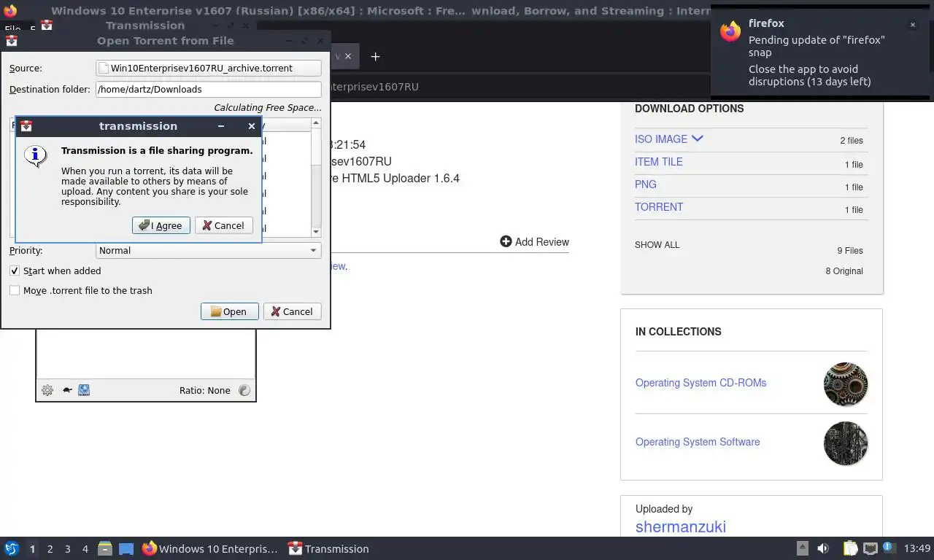Click Open button in Open Torrent dialog
Screen dimensions: 934x560
[229, 311]
